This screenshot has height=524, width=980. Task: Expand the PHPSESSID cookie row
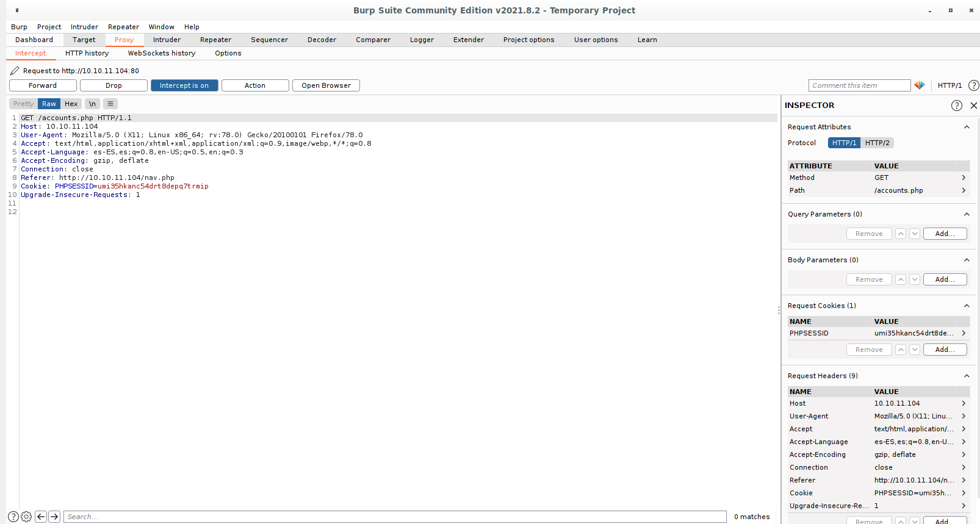point(964,333)
